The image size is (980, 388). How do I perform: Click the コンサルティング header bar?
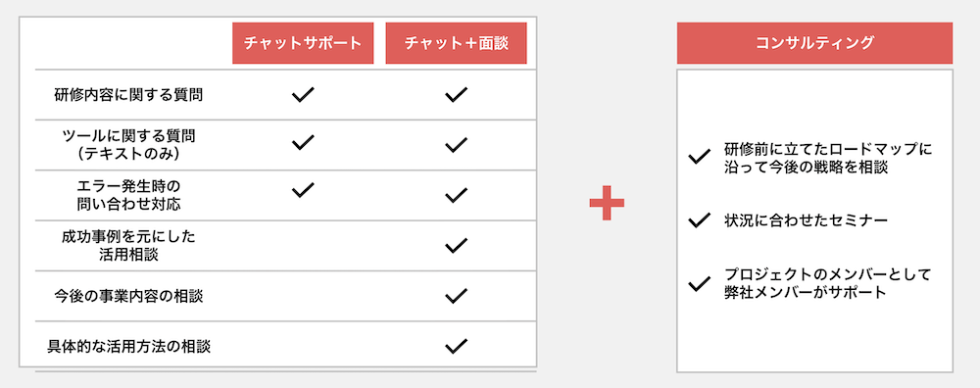pyautogui.click(x=814, y=43)
